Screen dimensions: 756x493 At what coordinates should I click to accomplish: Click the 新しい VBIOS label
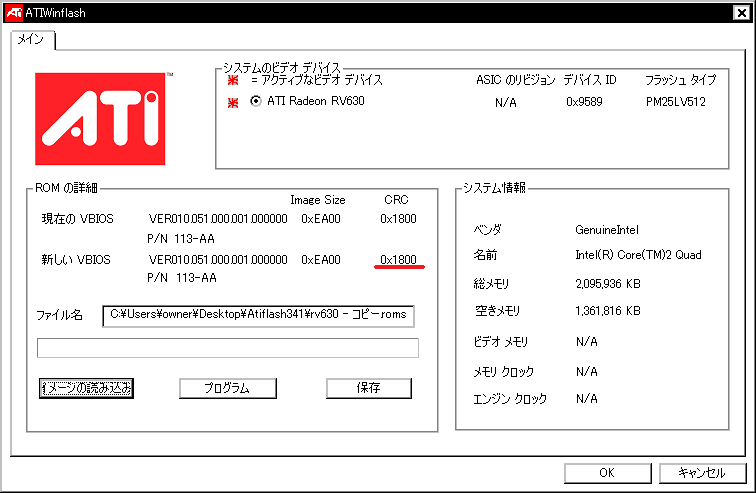coord(76,260)
